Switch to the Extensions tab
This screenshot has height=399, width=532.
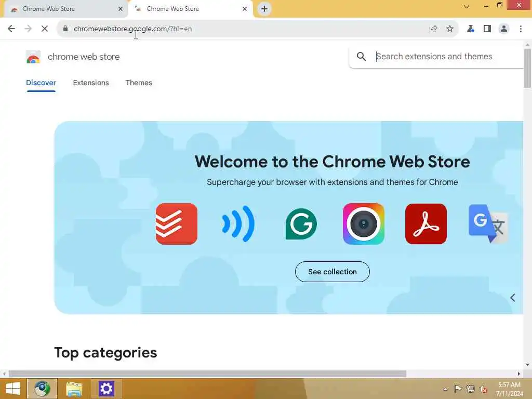91,83
